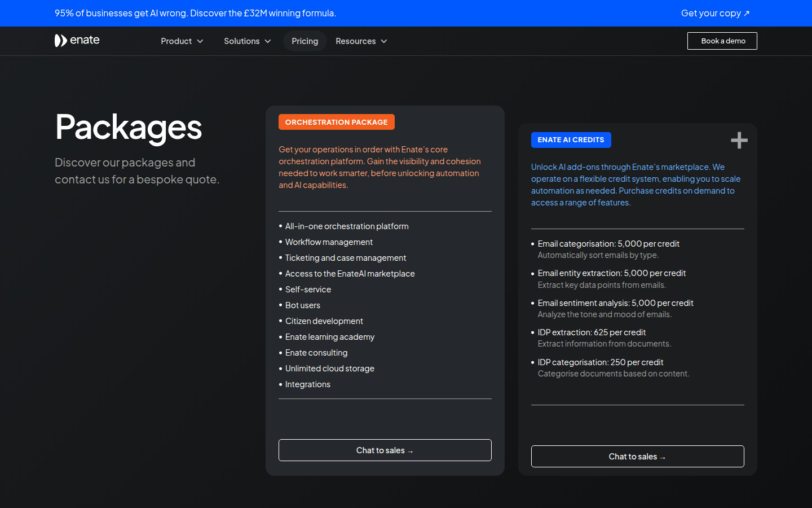812x508 pixels.
Task: Select the blue Enate AI Credits badge
Action: (571, 140)
